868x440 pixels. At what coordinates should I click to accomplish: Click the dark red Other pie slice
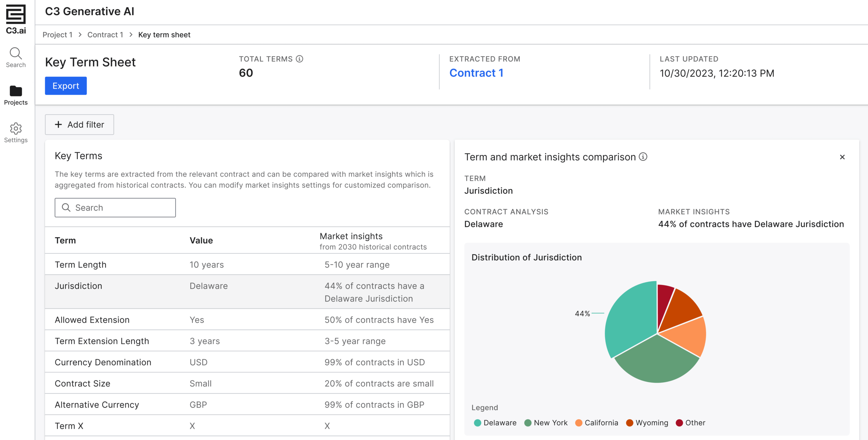[664, 304]
